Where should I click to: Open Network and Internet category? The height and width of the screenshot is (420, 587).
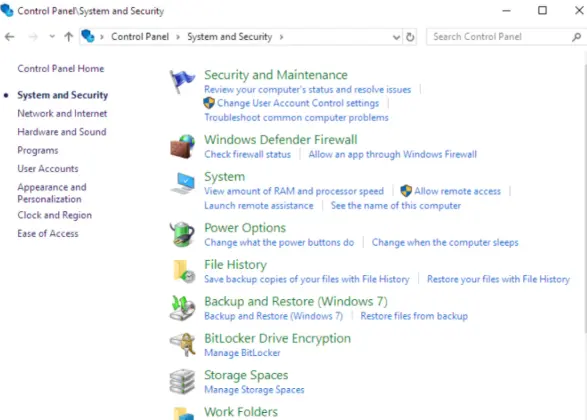pyautogui.click(x=62, y=113)
